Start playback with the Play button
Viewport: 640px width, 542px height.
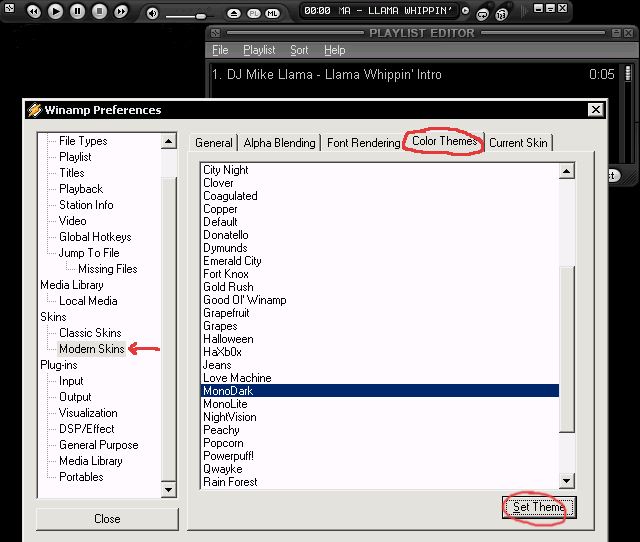(56, 11)
